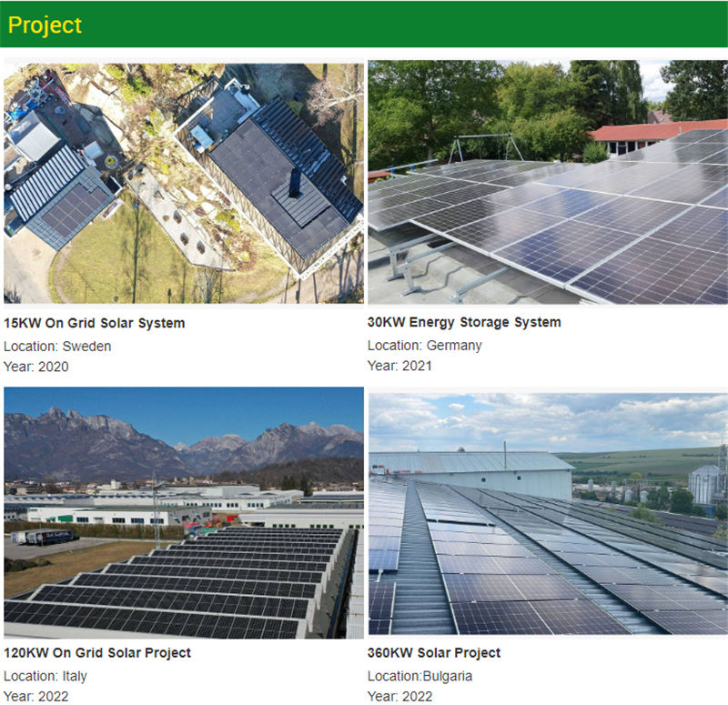
Task: Click '360KW Solar Project' title
Action: pyautogui.click(x=434, y=652)
